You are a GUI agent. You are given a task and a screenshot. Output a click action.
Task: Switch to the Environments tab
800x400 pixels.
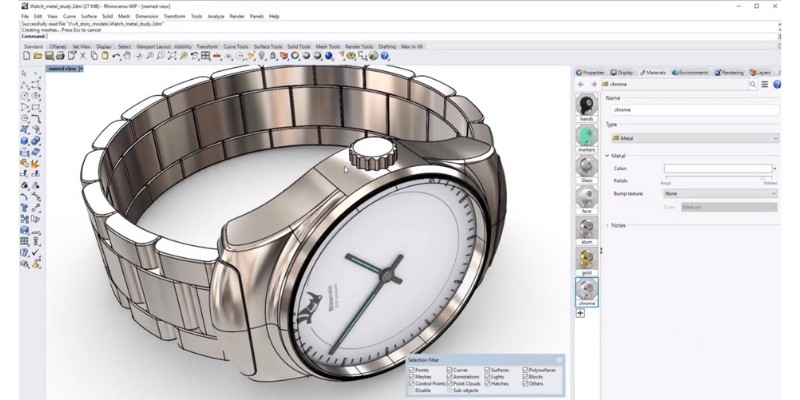click(690, 72)
